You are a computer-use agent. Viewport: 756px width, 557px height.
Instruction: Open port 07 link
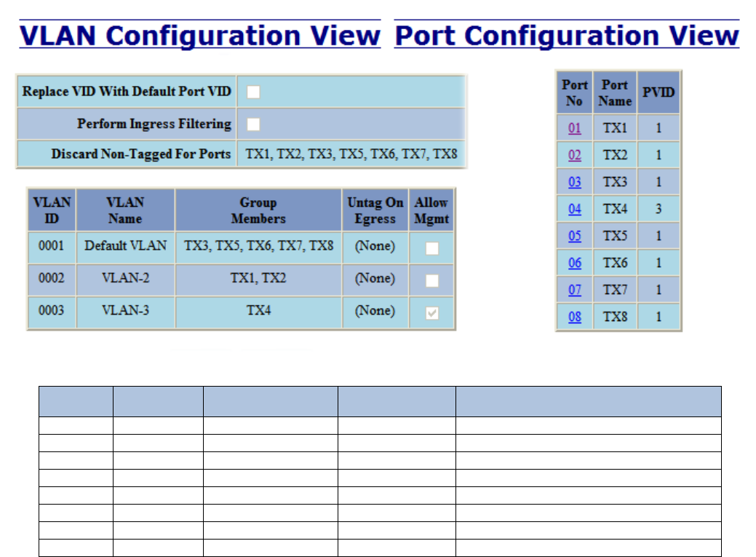574,290
